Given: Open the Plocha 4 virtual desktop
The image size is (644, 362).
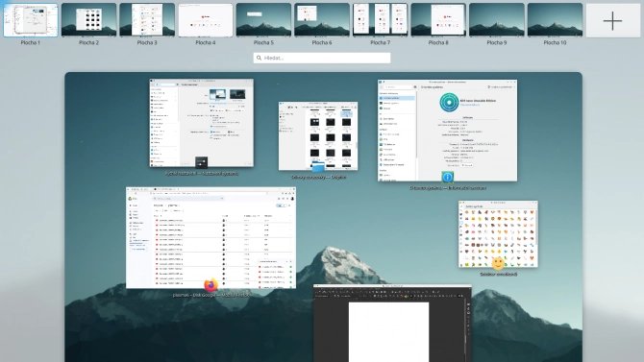Looking at the screenshot, I should pos(206,20).
